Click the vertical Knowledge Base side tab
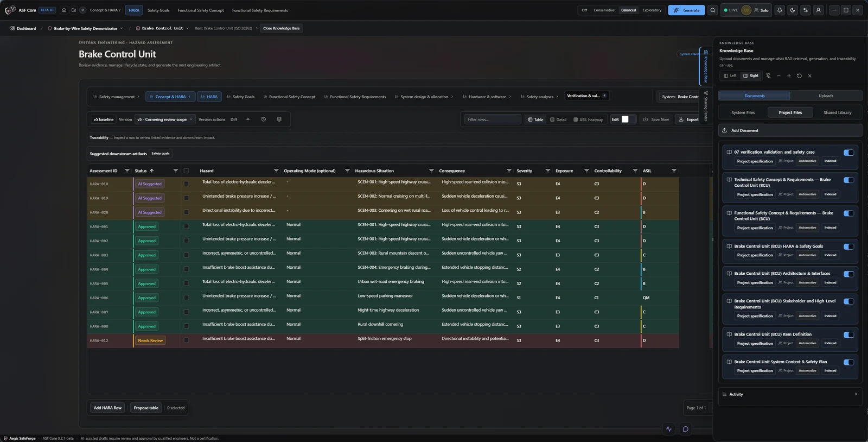The height and width of the screenshot is (442, 868). [x=705, y=66]
